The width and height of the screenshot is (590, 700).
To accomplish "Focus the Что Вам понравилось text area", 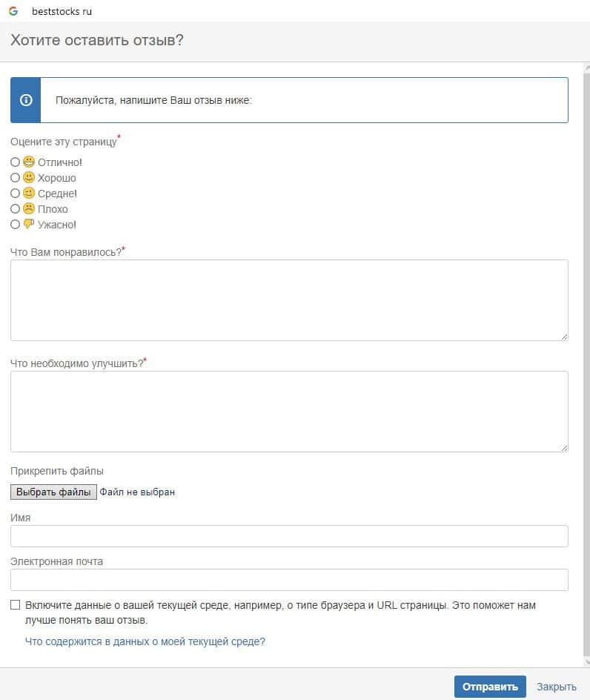I will click(x=289, y=300).
